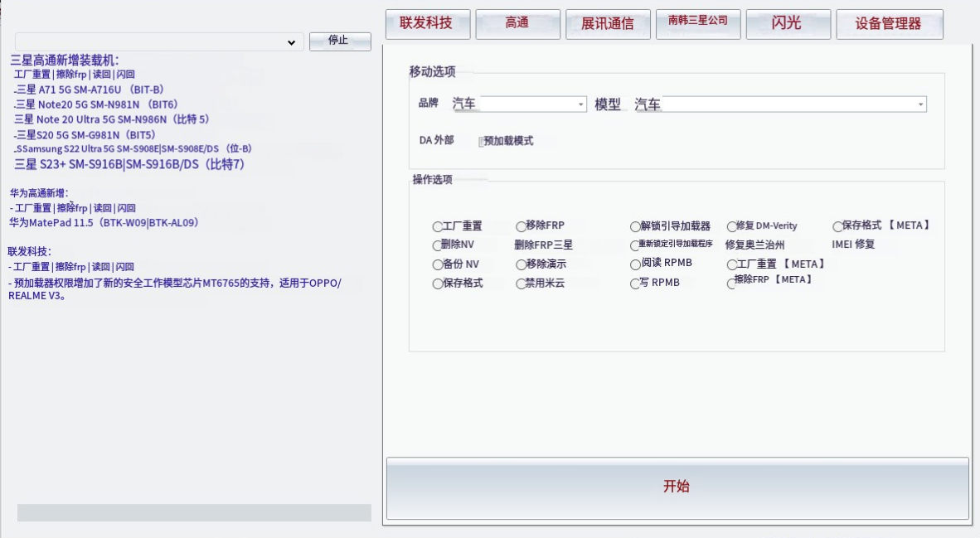The image size is (980, 538).
Task: Click the 删除FRP三星 label
Action: point(543,245)
